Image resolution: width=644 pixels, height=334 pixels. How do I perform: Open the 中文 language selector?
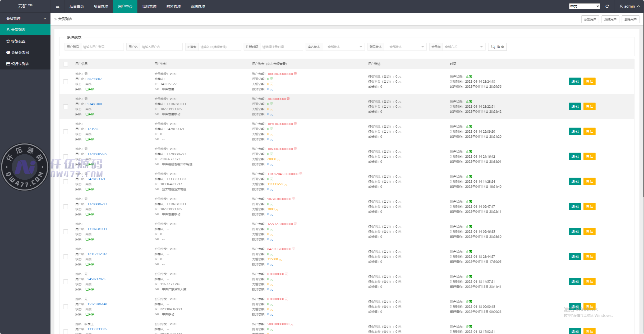[584, 6]
